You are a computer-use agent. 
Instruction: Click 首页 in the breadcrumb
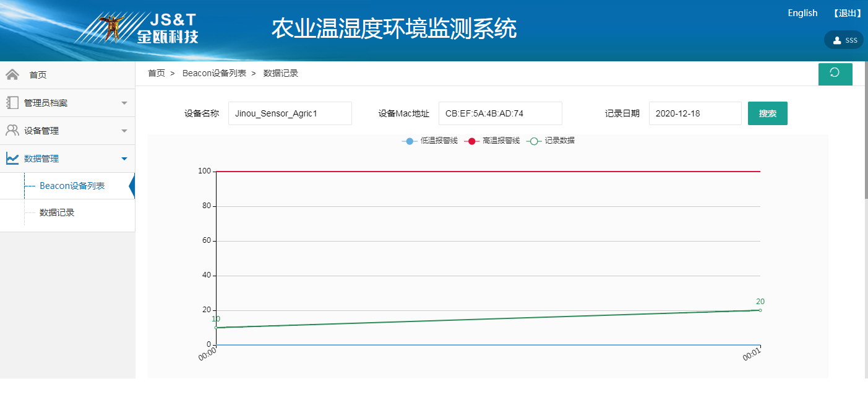[x=157, y=73]
